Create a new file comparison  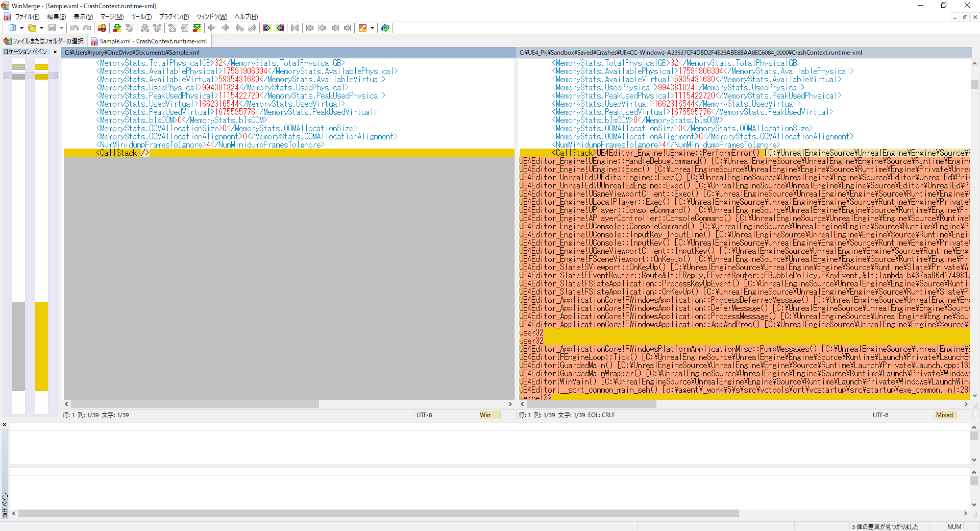pyautogui.click(x=12, y=28)
